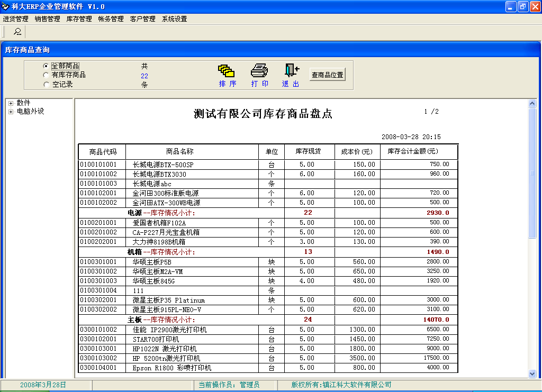
Task: Expand the 软件 tree node
Action: pos(11,103)
